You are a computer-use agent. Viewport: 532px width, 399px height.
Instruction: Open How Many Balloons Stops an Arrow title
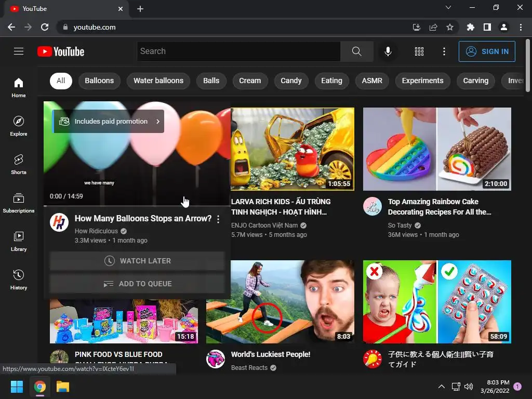[x=143, y=219]
